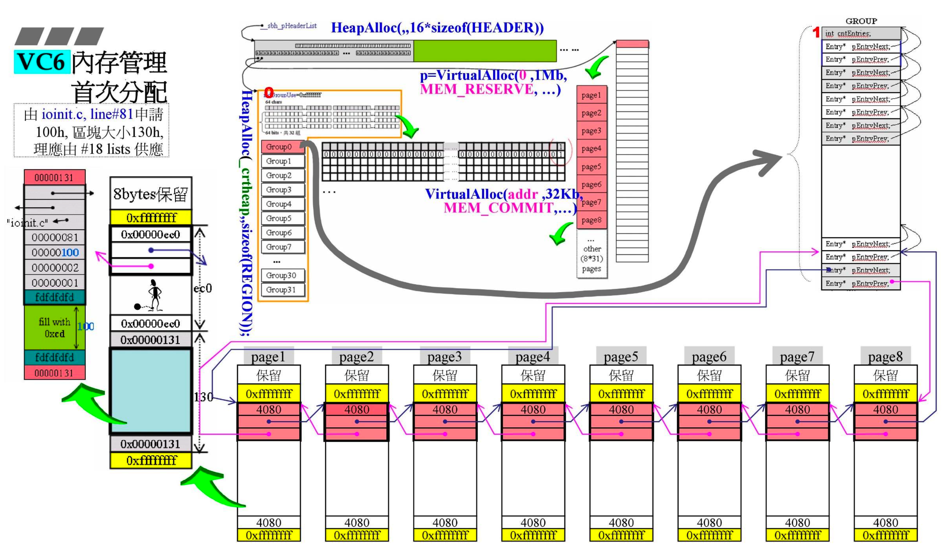Click the 0x00000ec0 cell at top of free block
This screenshot has height=560, width=948.
151,234
